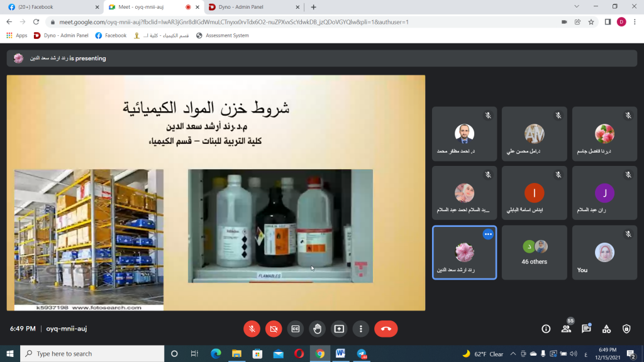
Task: Open Microsoft Word from the taskbar
Action: (x=340, y=354)
